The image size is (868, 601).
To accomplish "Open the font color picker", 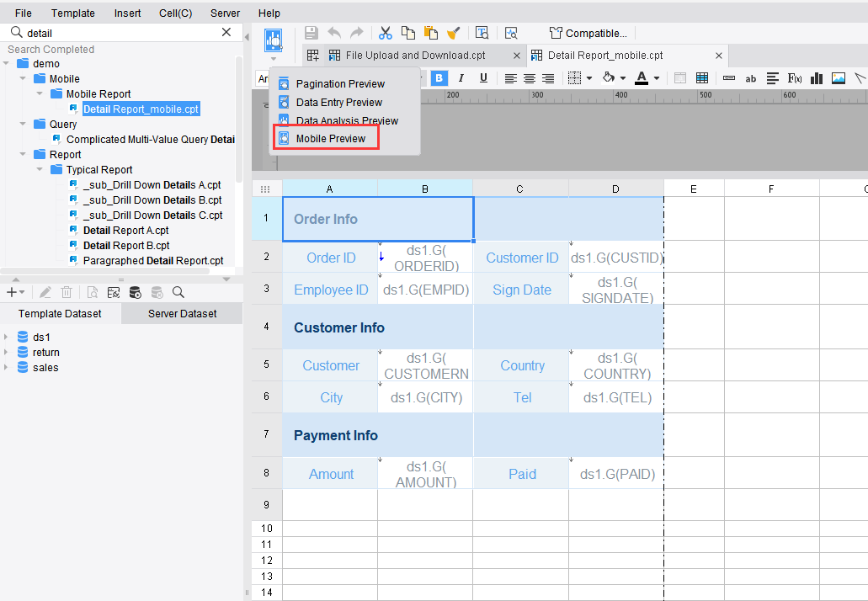I will click(642, 77).
